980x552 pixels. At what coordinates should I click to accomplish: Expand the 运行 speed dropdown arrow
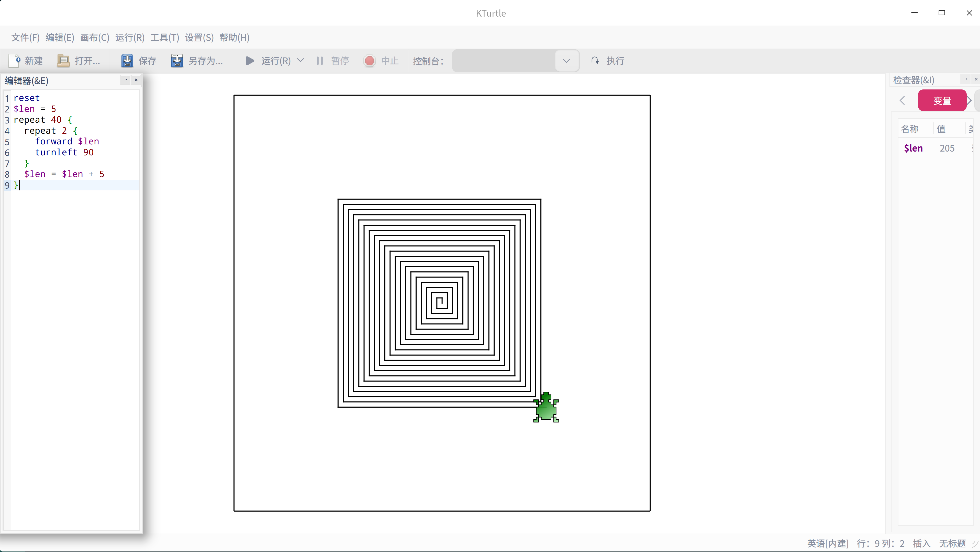click(300, 61)
